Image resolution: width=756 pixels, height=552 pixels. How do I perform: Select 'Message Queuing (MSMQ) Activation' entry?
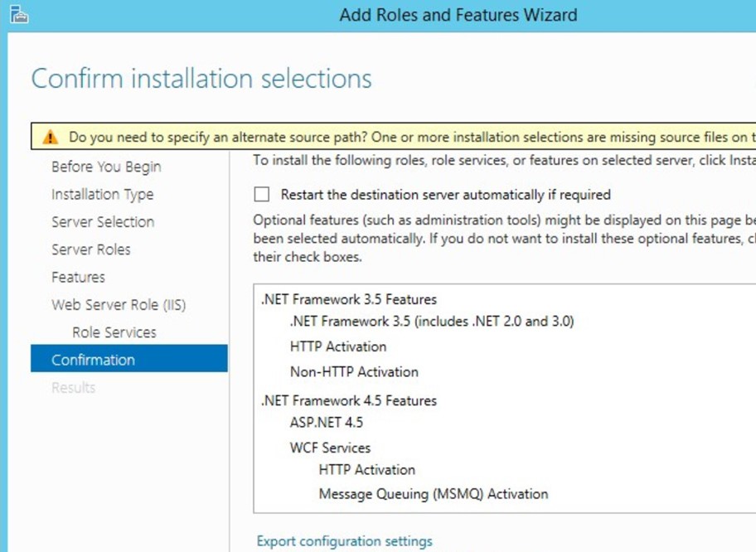[x=434, y=494]
